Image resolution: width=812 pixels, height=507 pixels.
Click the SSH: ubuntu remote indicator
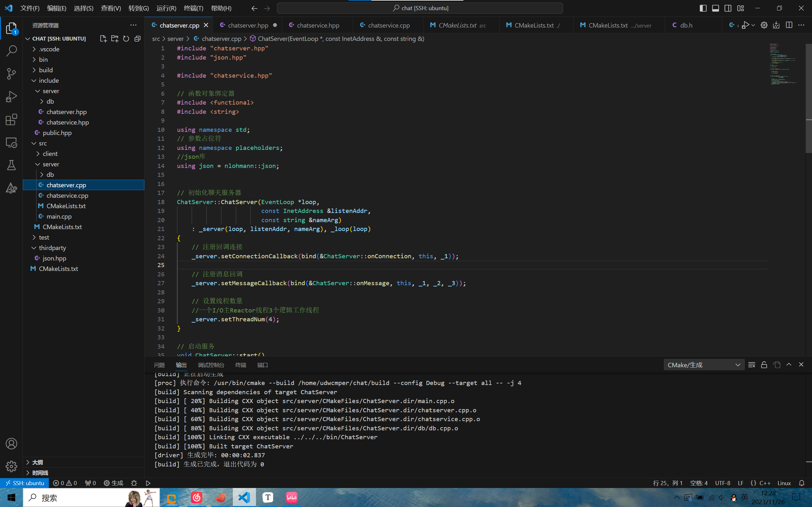(x=24, y=483)
